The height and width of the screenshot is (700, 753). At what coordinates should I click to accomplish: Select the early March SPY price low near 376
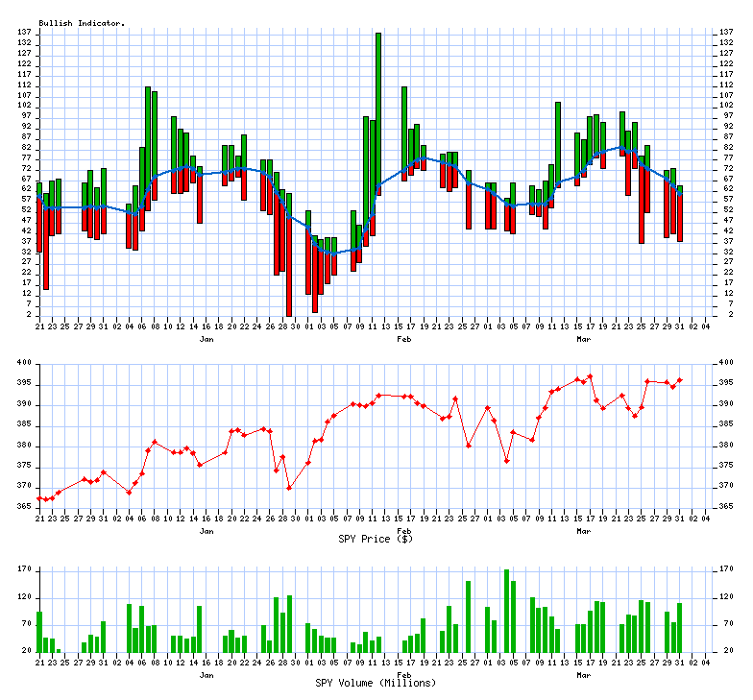coord(507,461)
